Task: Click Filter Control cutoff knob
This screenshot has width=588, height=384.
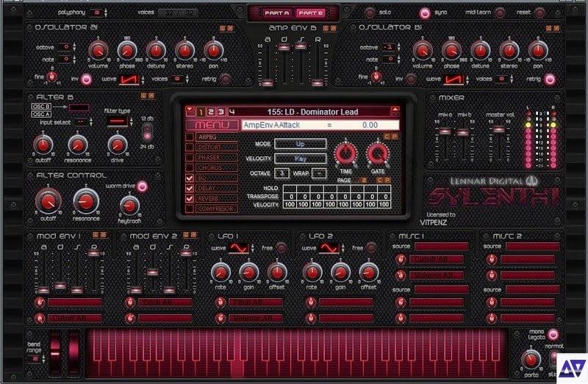Action: (x=49, y=201)
